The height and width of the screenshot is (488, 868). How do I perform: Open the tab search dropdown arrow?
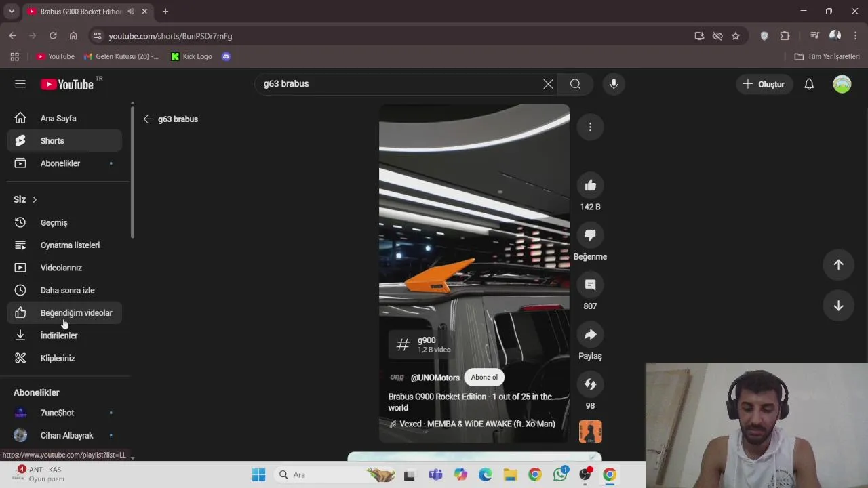pos(12,12)
